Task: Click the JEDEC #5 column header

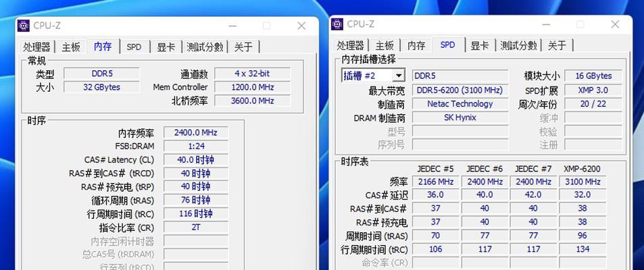Action: pyautogui.click(x=435, y=169)
